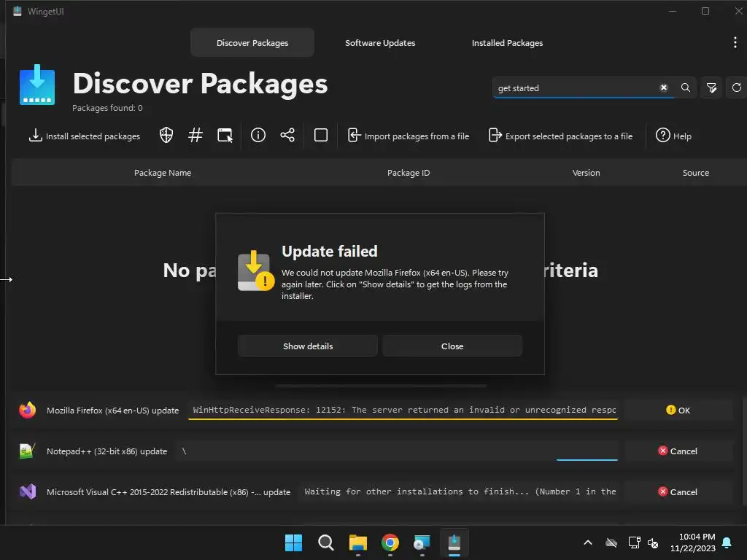The image size is (747, 560).
Task: Click the Notepad++ update progress bar
Action: click(398, 451)
